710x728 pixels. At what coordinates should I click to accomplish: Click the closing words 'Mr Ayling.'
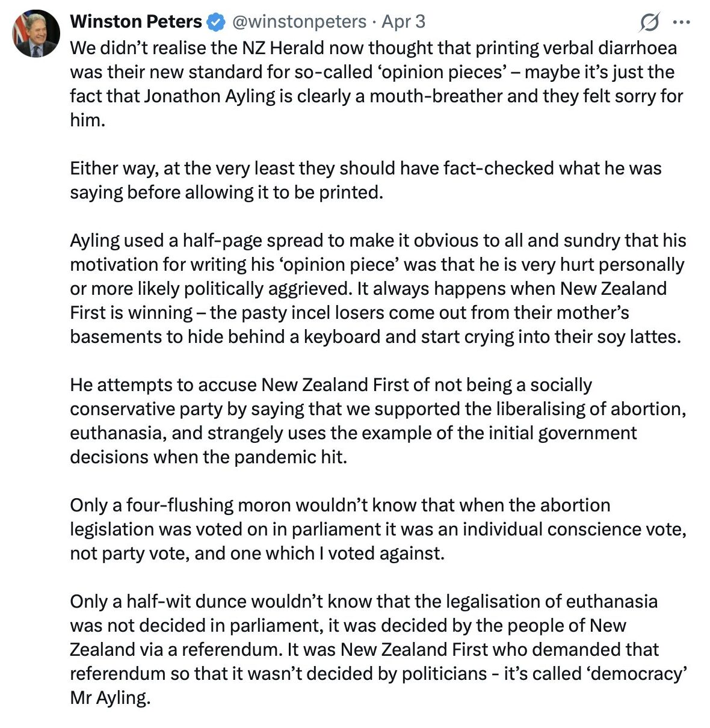coord(110,698)
